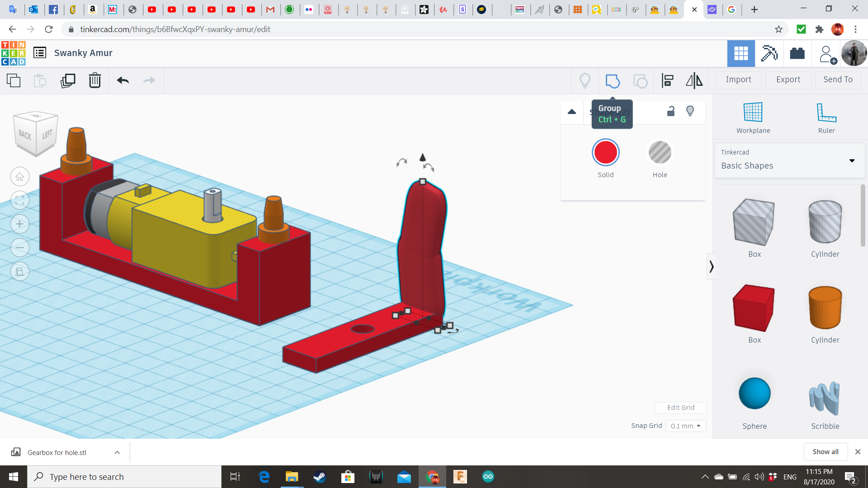Select the Ruler tool
The width and height of the screenshot is (868, 488).
(826, 118)
